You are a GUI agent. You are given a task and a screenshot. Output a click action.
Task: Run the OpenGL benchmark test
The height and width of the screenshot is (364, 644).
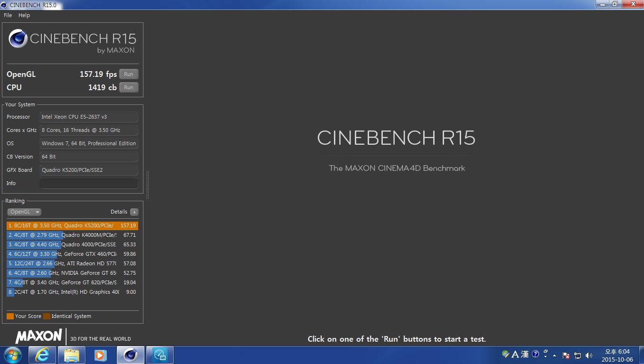point(129,74)
